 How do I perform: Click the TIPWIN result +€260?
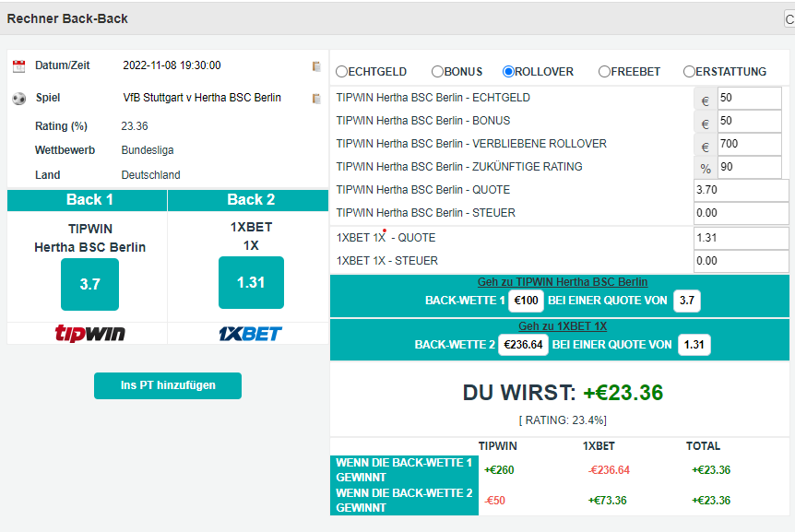coord(499,470)
